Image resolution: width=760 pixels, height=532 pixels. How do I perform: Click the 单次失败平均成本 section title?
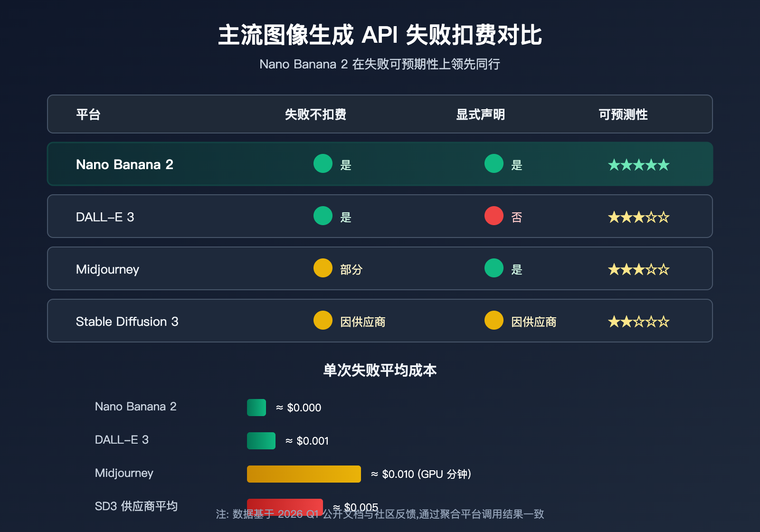coord(380,371)
